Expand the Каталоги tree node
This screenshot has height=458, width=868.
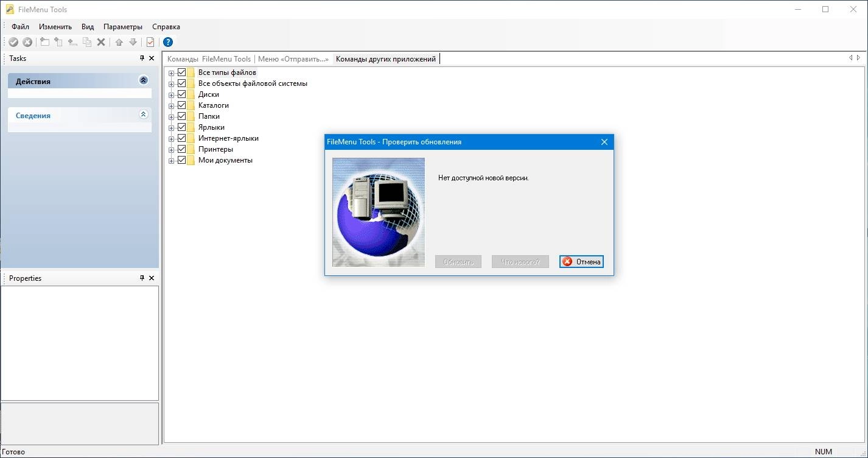click(172, 106)
